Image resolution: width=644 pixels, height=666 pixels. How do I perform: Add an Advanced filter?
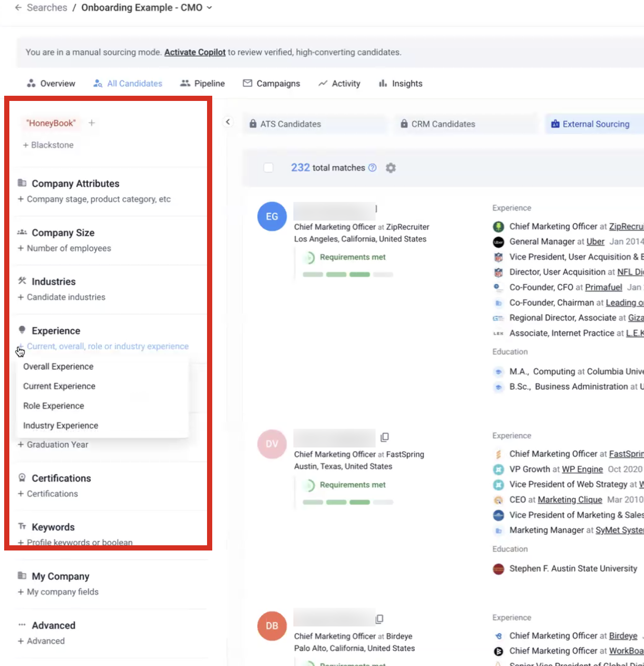tap(41, 641)
